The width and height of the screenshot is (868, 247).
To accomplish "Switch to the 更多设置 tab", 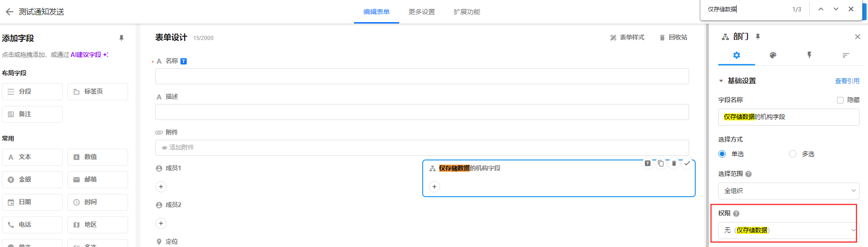I will pos(422,12).
